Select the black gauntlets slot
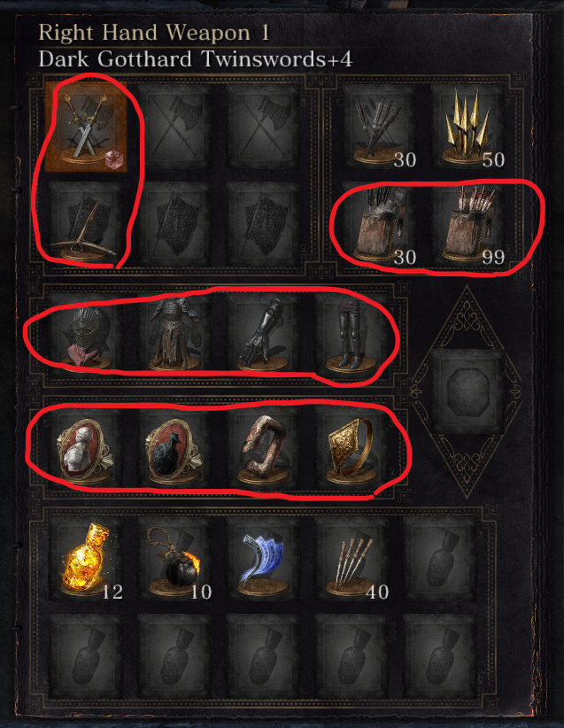 (263, 333)
